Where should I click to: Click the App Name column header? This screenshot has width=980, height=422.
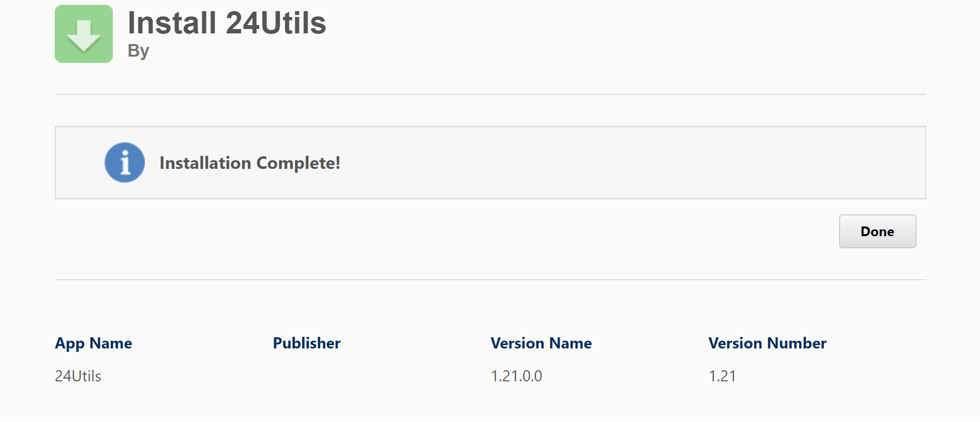point(93,343)
